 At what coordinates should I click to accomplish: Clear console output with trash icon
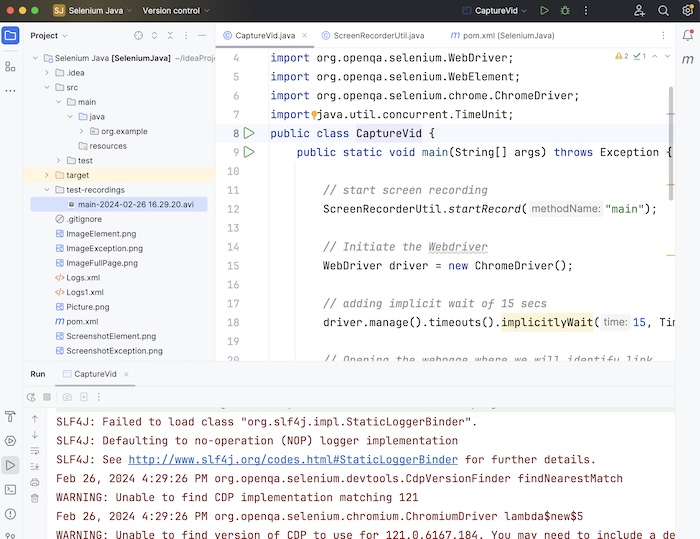click(x=35, y=499)
